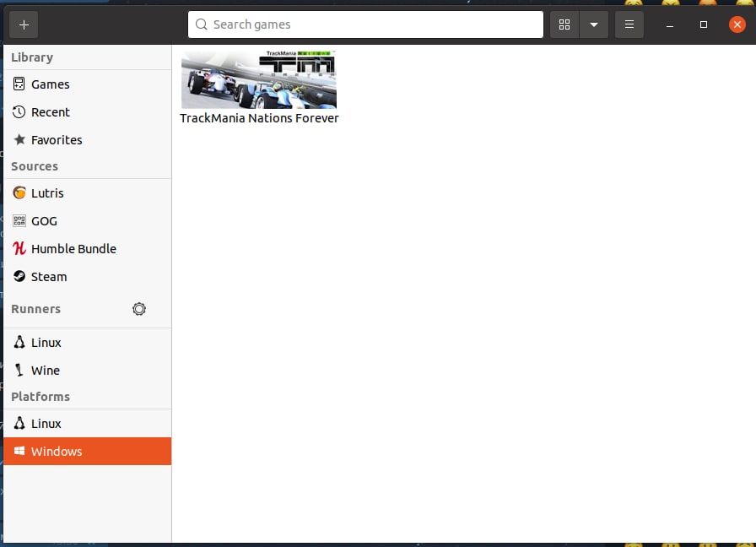Open the Games library

87,84
